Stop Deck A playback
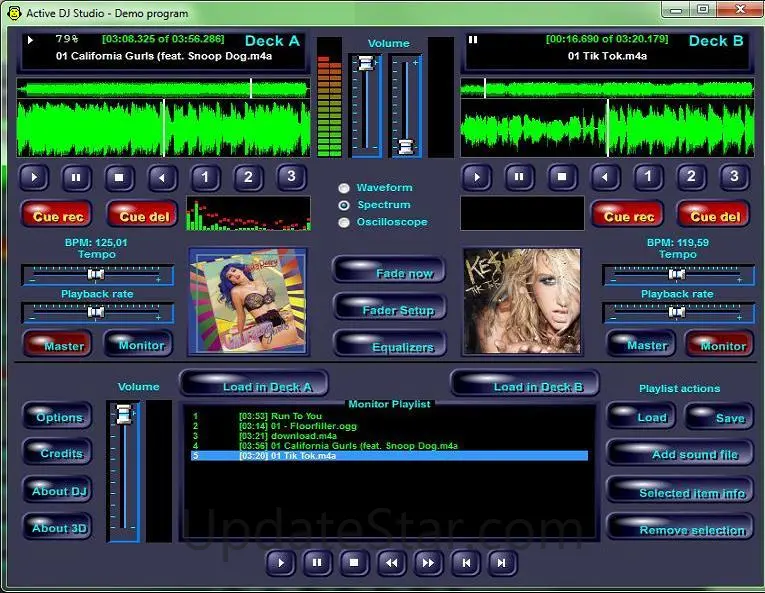This screenshot has width=765, height=593. 120,178
